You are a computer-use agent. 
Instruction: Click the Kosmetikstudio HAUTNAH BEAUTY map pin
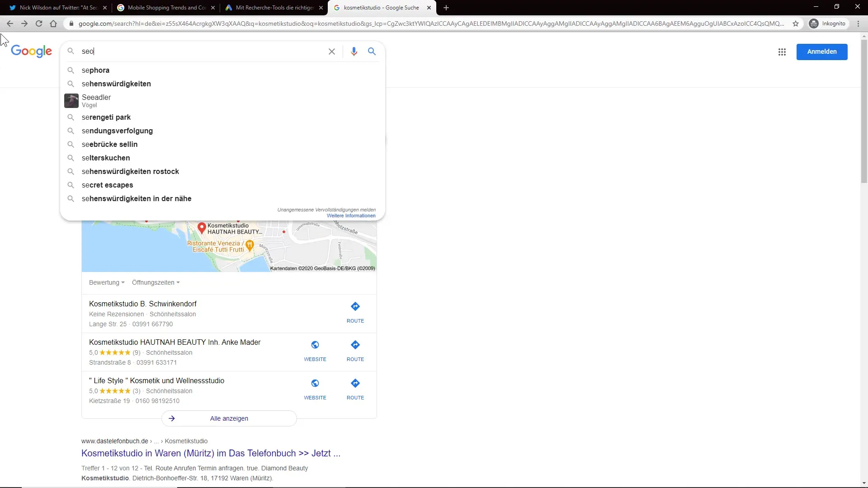coord(202,228)
